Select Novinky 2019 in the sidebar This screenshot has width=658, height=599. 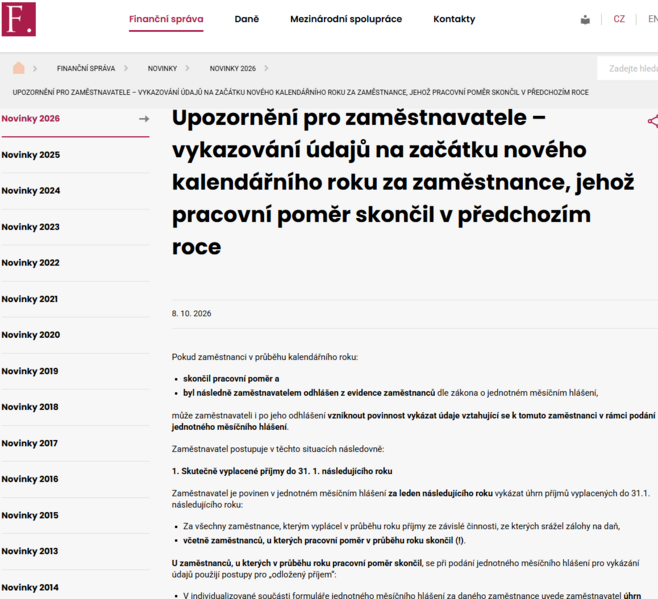pyautogui.click(x=30, y=371)
